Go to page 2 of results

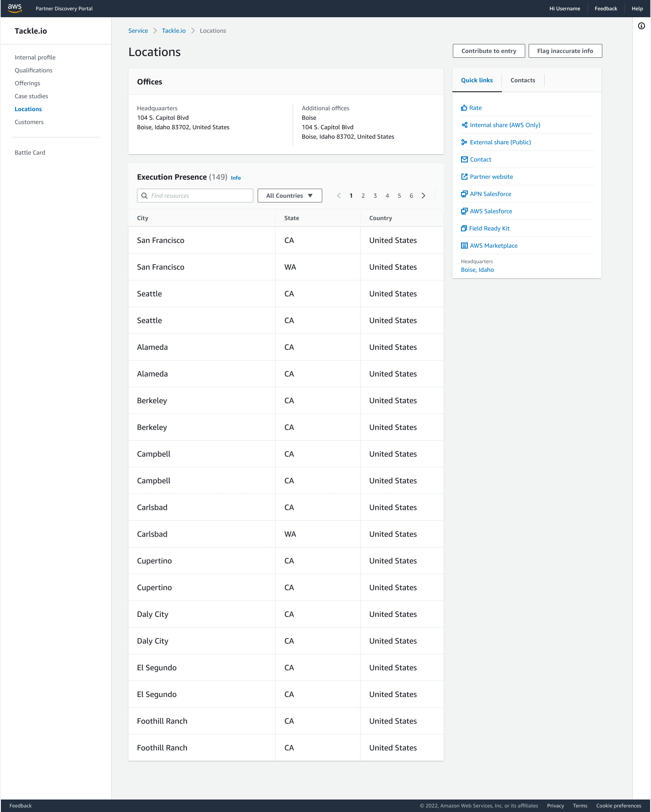(x=363, y=196)
